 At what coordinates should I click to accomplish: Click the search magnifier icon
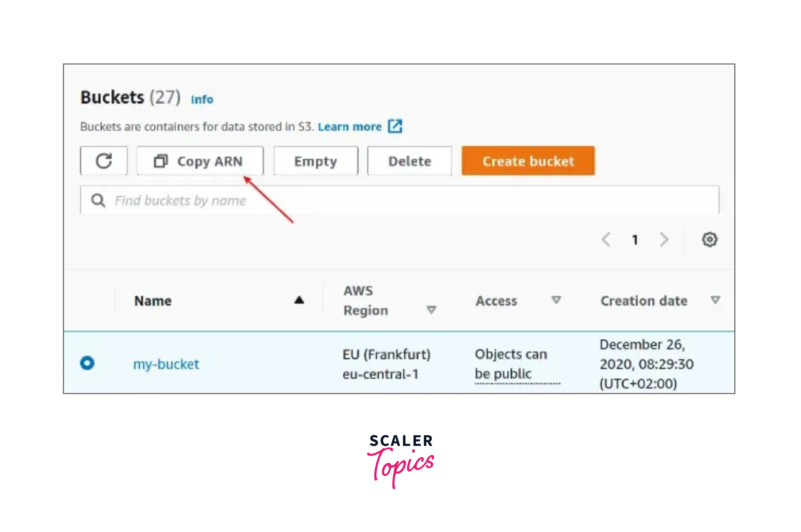[x=98, y=200]
